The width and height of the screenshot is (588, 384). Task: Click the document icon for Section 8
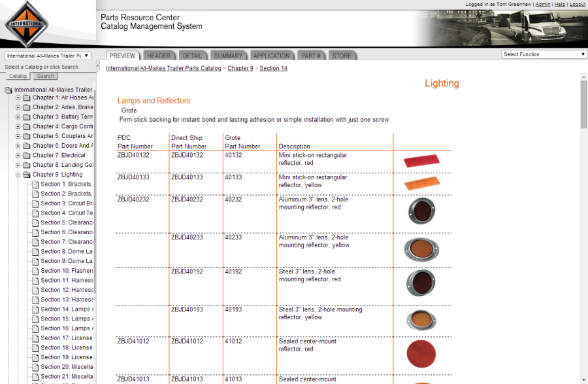click(35, 252)
